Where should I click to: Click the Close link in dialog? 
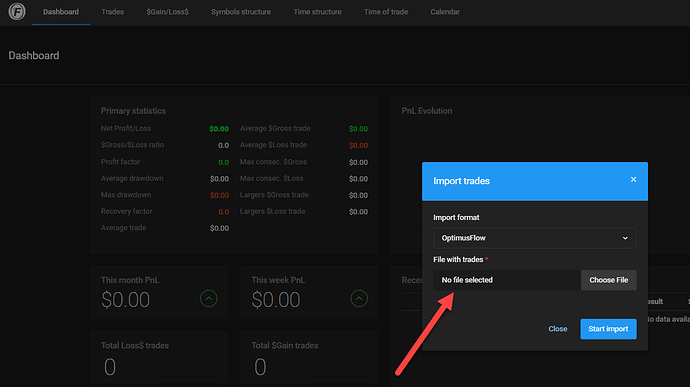pos(558,329)
